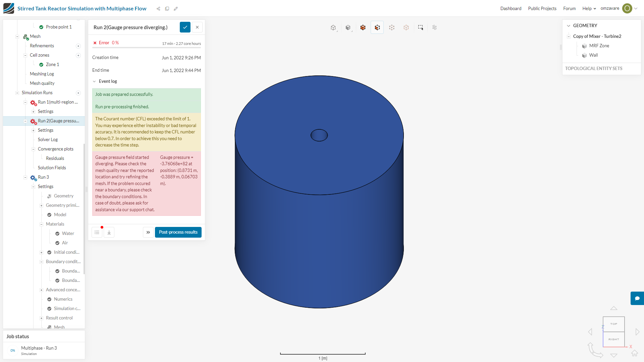The image size is (644, 362).
Task: Collapse the GEOMETRY panel
Action: tap(569, 25)
